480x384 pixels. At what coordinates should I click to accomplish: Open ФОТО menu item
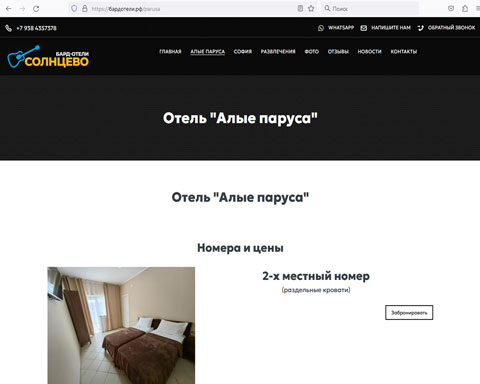tap(311, 52)
